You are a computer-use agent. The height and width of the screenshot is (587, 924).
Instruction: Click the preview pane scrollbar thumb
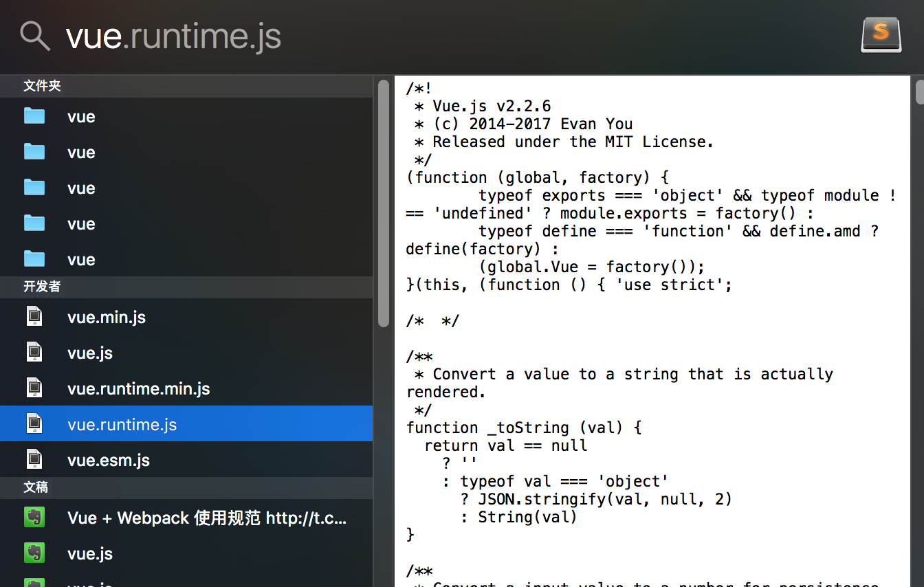[x=920, y=92]
